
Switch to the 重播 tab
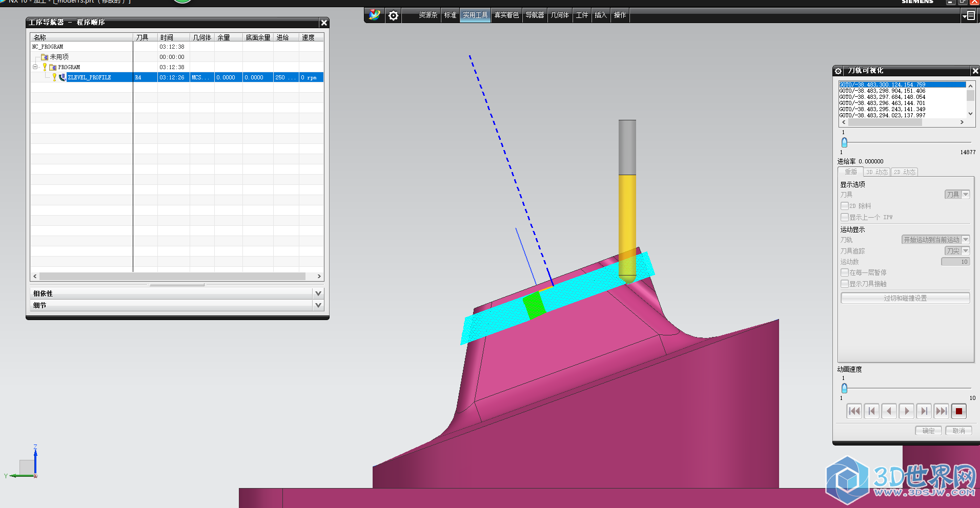point(851,172)
